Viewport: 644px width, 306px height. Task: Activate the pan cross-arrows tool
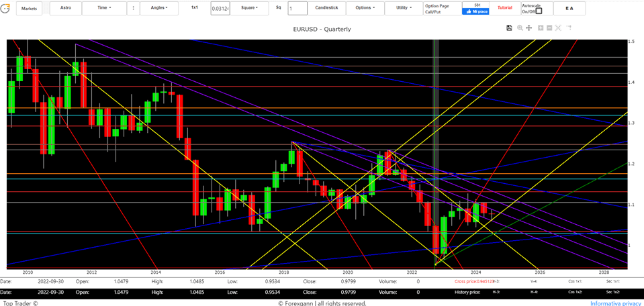[x=529, y=28]
